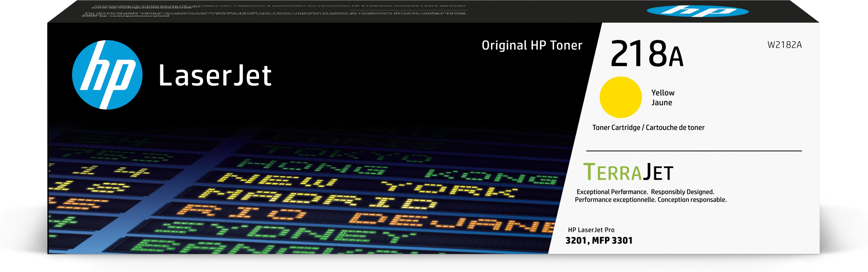Click the 'W2182A' product code
The width and height of the screenshot is (868, 272).
(x=784, y=45)
